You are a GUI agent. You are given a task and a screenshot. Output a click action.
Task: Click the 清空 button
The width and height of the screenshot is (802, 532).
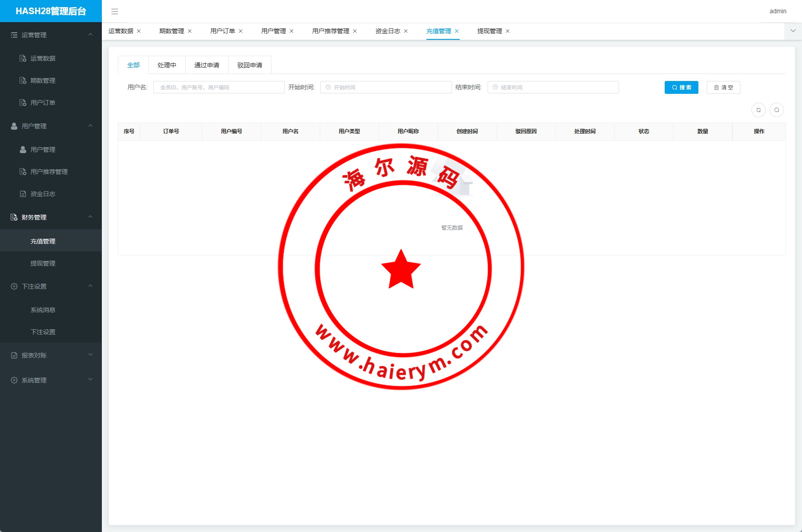(723, 88)
